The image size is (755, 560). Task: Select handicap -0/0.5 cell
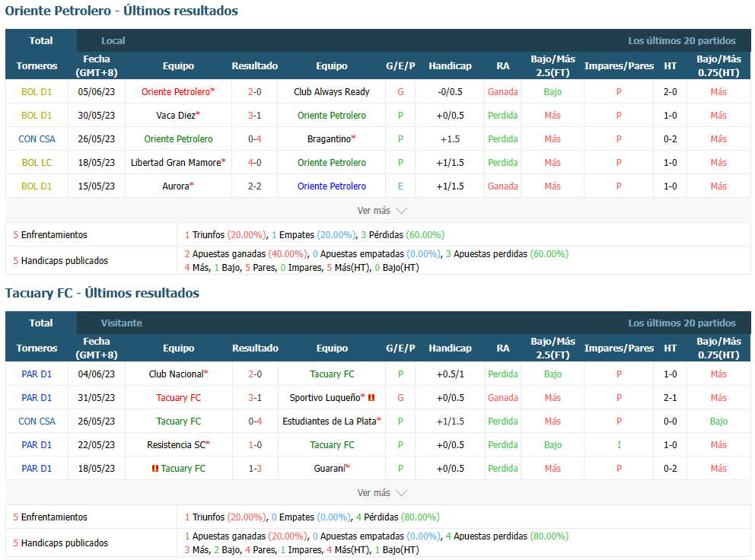pyautogui.click(x=451, y=91)
